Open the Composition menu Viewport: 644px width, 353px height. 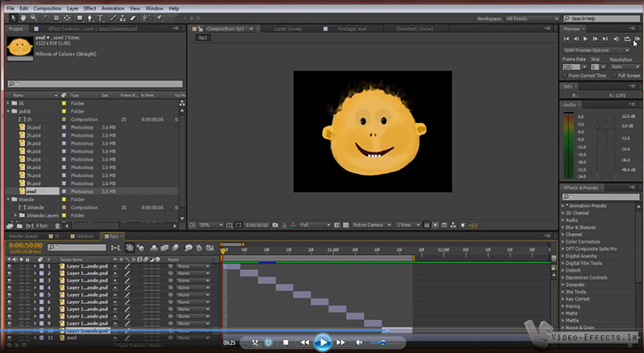[47, 8]
